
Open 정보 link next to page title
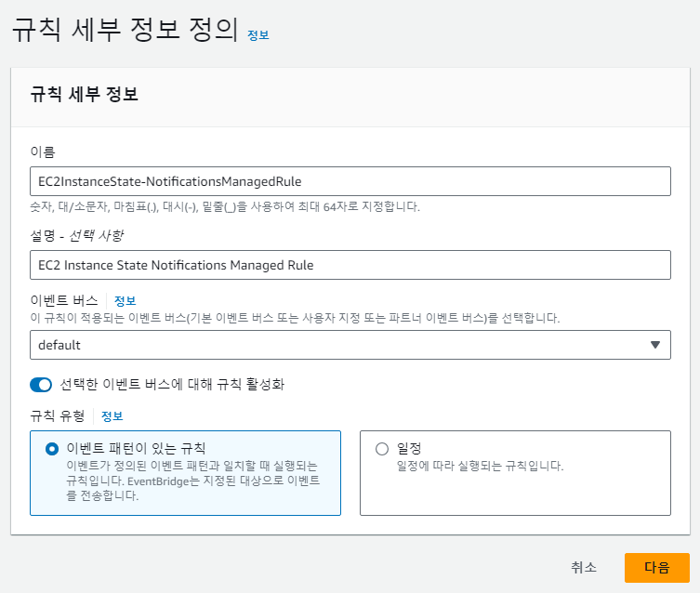pyautogui.click(x=258, y=35)
